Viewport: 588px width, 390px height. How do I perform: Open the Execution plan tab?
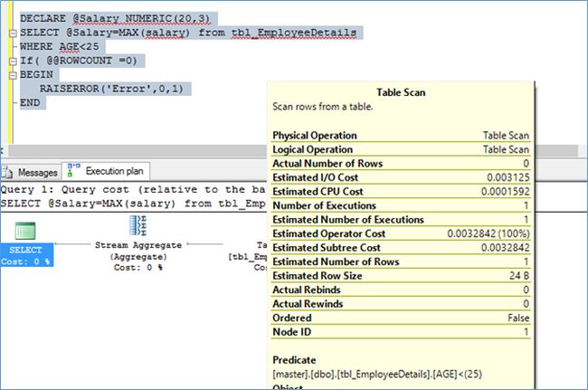click(x=112, y=171)
